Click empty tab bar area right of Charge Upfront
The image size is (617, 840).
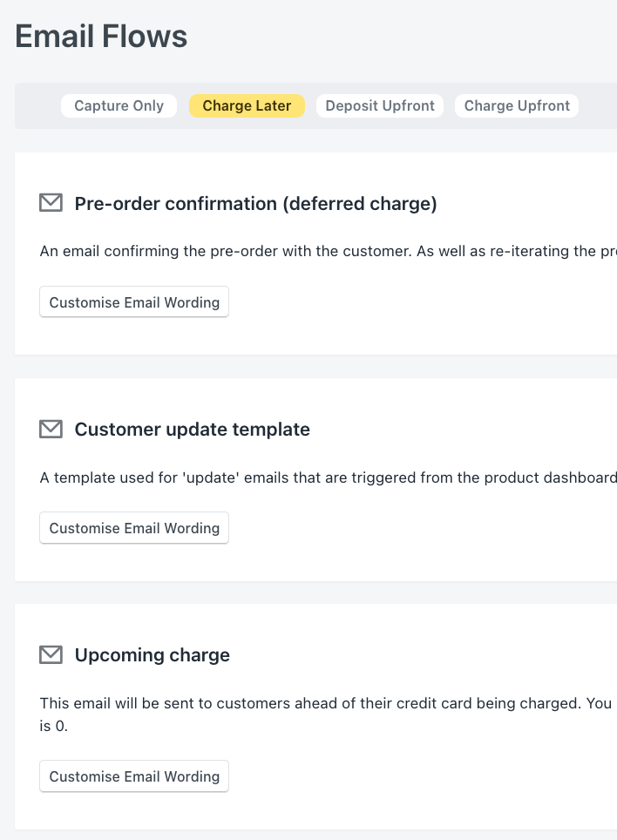click(597, 105)
